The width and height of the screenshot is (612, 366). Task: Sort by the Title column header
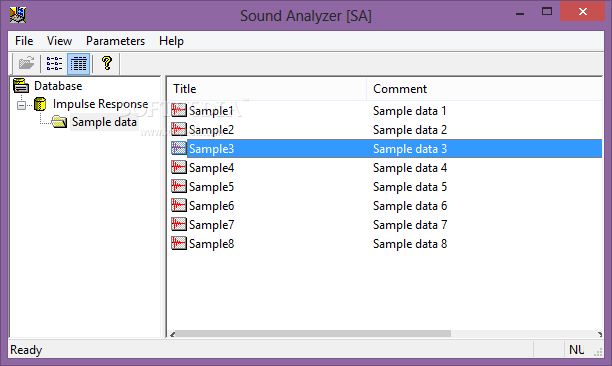point(267,89)
